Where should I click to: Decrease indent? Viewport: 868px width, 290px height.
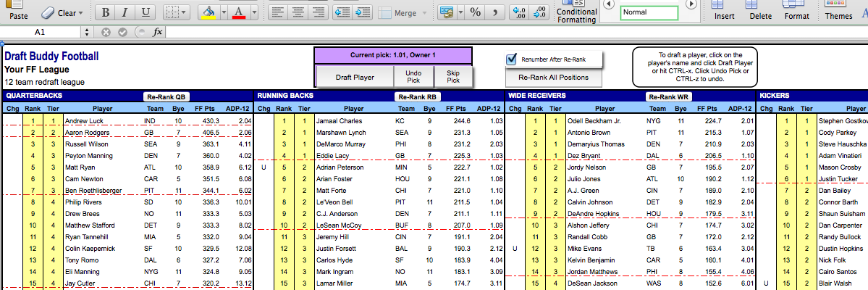point(343,12)
